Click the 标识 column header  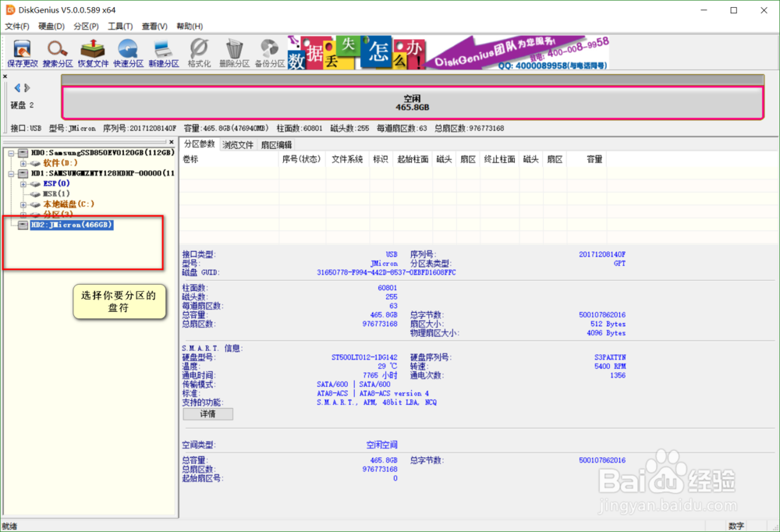(381, 159)
